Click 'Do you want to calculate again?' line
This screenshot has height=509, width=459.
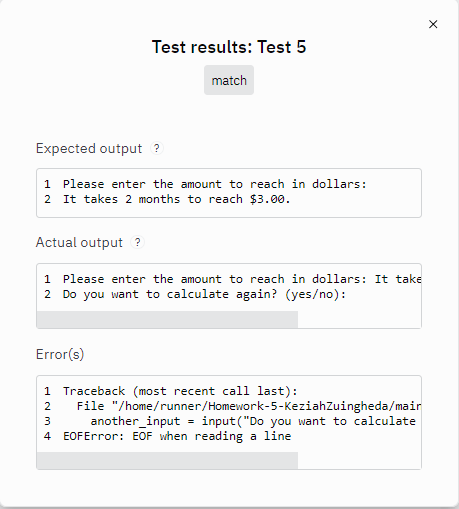tap(204, 294)
